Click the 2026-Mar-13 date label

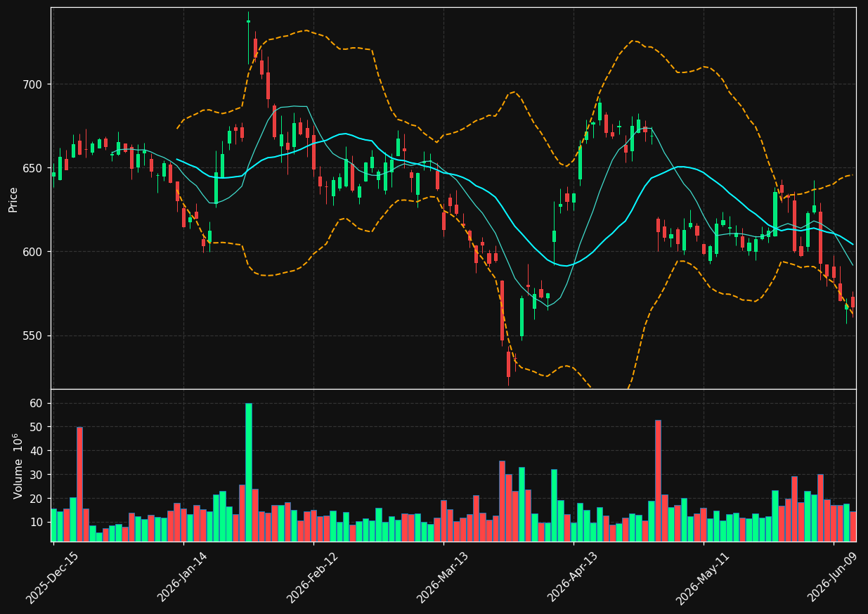[443, 577]
